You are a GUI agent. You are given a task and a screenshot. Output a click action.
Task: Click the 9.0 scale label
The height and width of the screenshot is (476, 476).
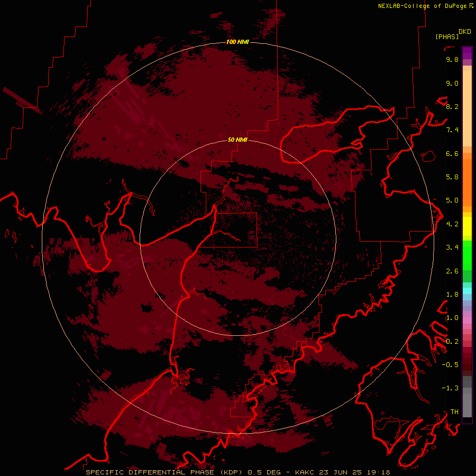point(452,83)
